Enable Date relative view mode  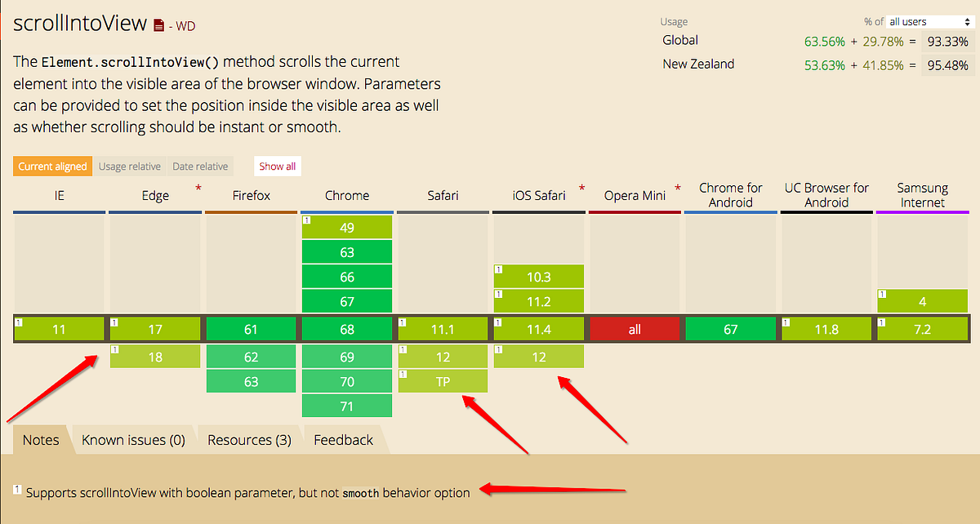coord(200,166)
